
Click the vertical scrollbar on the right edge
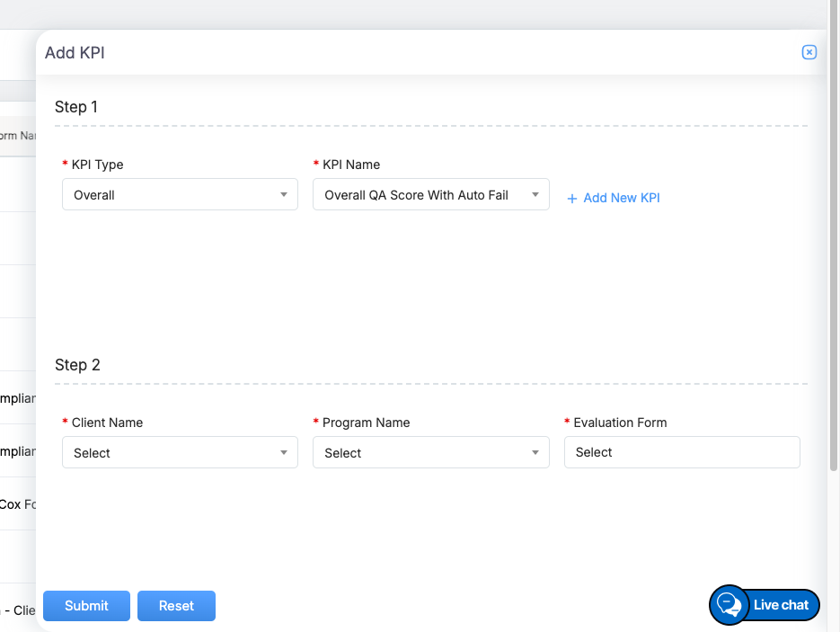(833, 270)
